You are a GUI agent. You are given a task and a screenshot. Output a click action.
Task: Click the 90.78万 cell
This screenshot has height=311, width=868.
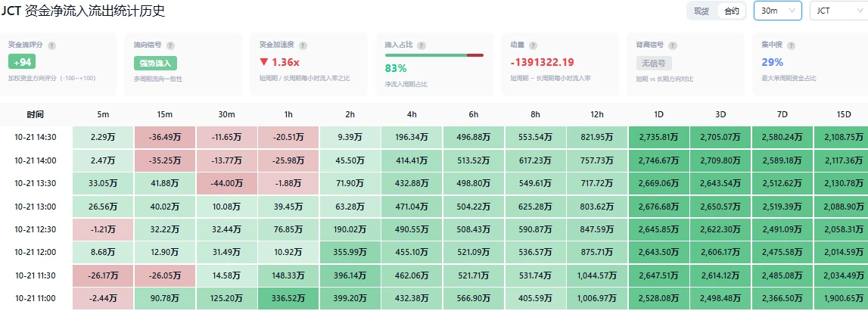164,298
